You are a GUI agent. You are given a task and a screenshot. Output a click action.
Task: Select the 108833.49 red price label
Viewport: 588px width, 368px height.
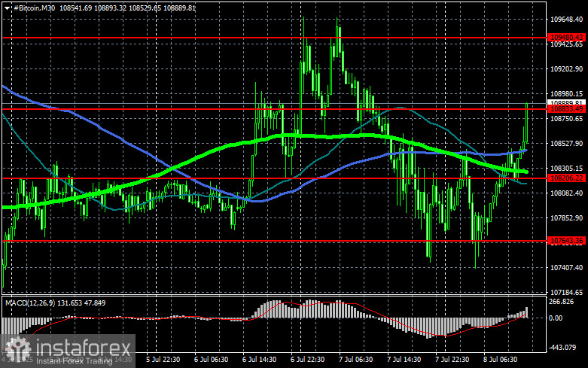click(x=566, y=109)
